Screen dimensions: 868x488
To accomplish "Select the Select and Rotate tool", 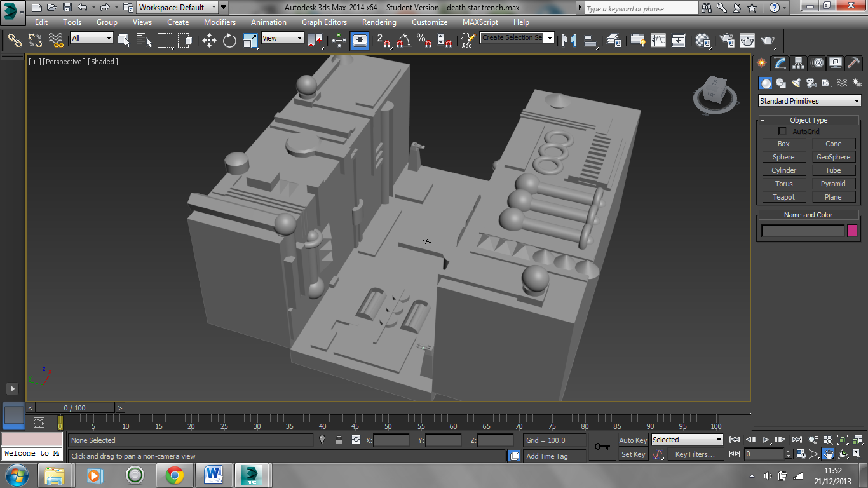I will click(x=229, y=41).
